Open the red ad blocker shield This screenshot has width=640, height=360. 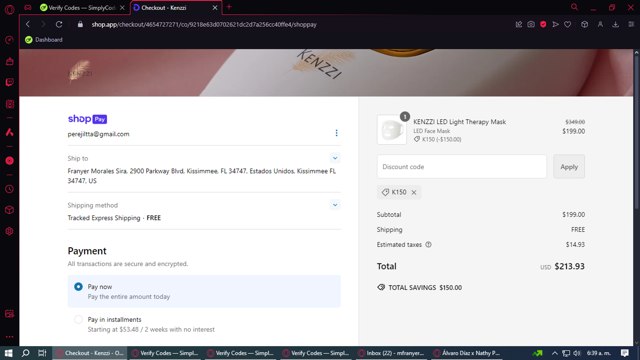tap(543, 24)
